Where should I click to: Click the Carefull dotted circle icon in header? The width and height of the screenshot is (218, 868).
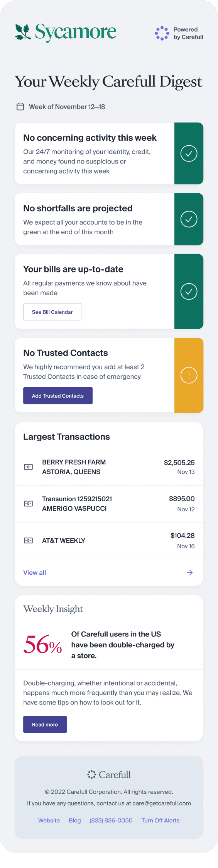(162, 33)
